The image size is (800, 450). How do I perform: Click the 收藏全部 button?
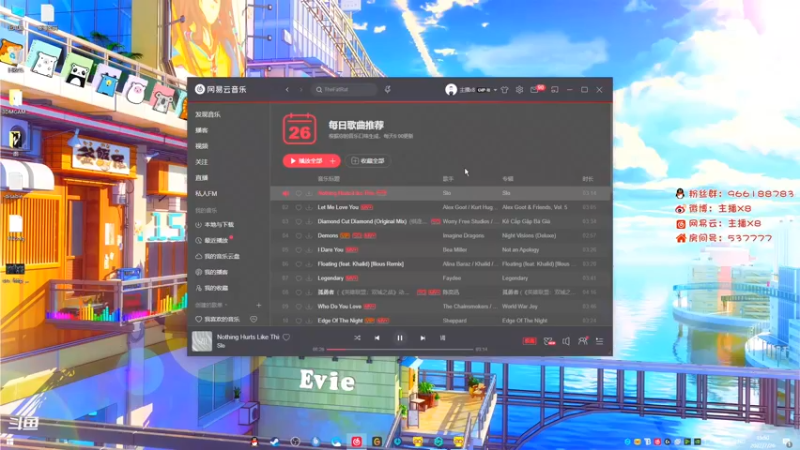coord(368,161)
